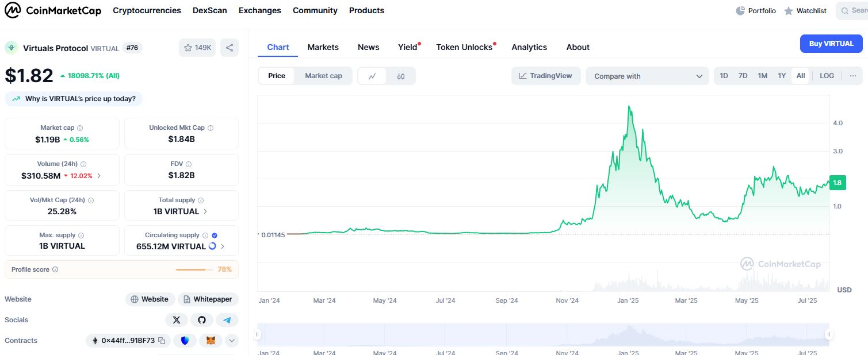Click the Circulating supply info icon
This screenshot has width=868, height=355.
point(205,236)
